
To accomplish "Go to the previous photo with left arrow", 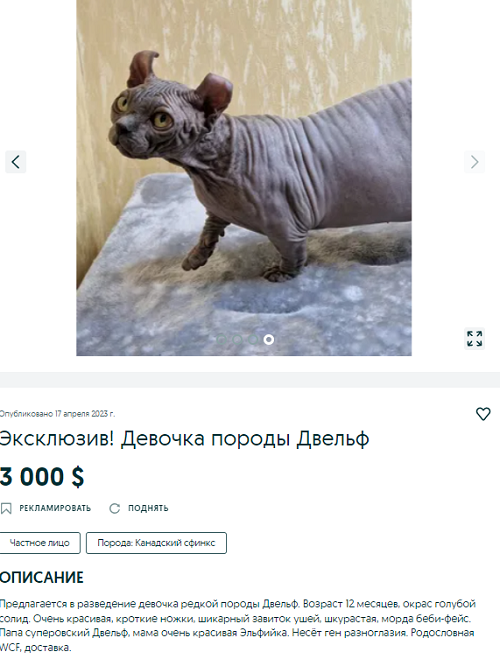I will [x=16, y=162].
